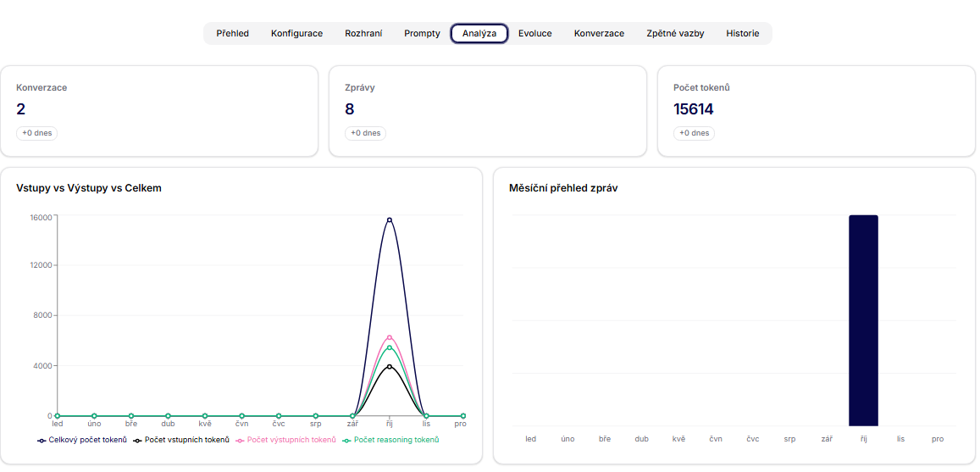980x472 pixels.
Task: Switch to the Konfigurace tab
Action: (x=296, y=34)
